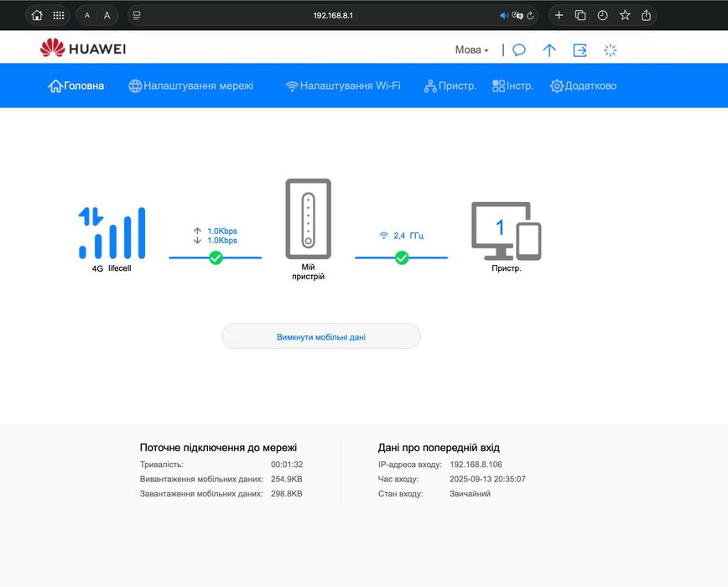This screenshot has width=728, height=587.
Task: Open a new tab with plus icon
Action: click(559, 15)
